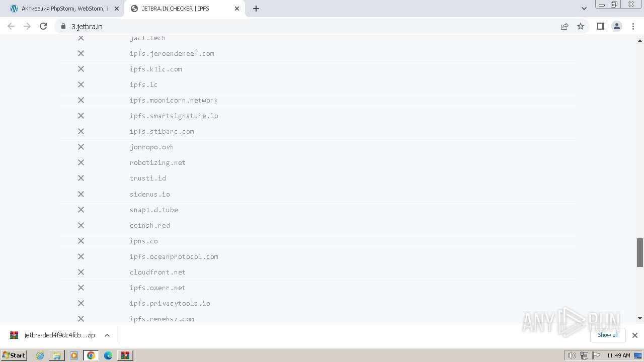644x362 pixels.
Task: Open the downloaded jetbra zip file
Action: point(53,335)
